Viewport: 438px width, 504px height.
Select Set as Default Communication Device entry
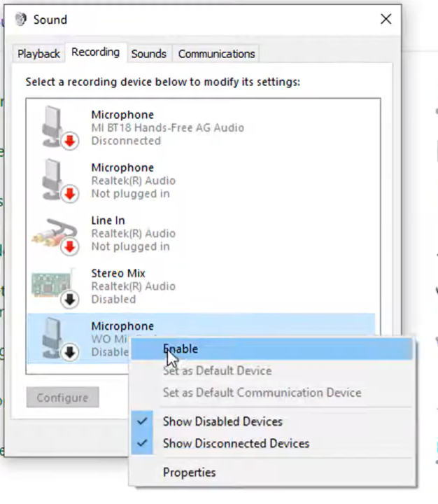tap(262, 393)
